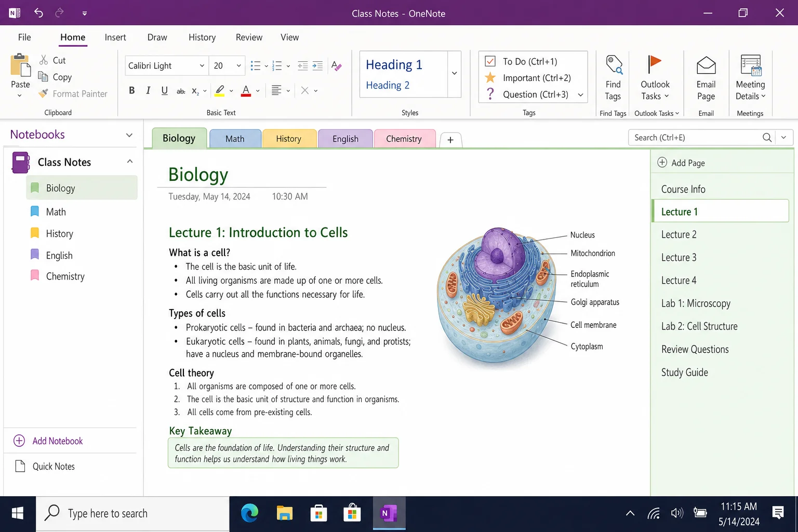Image resolution: width=798 pixels, height=532 pixels.
Task: Open bullet style dropdown arrow
Action: 266,66
